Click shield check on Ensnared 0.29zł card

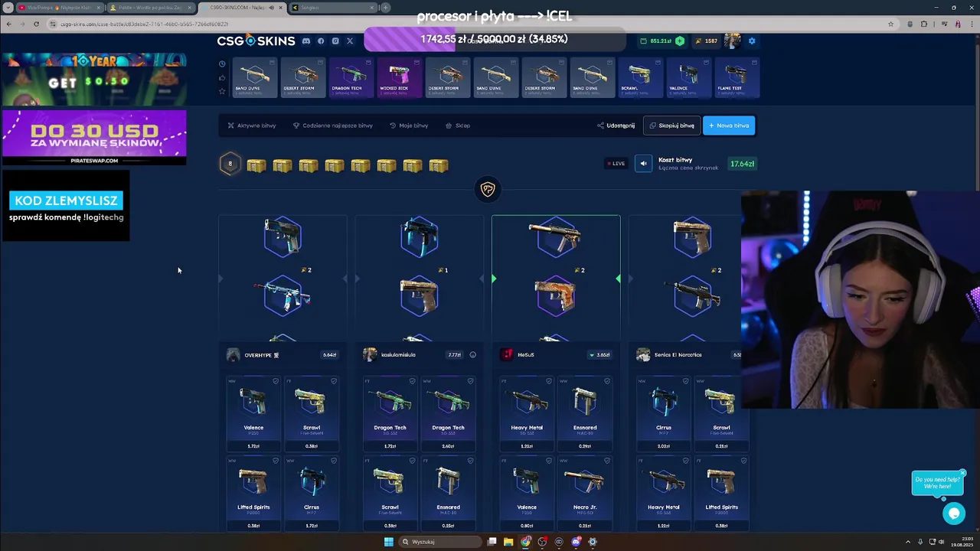(x=607, y=381)
